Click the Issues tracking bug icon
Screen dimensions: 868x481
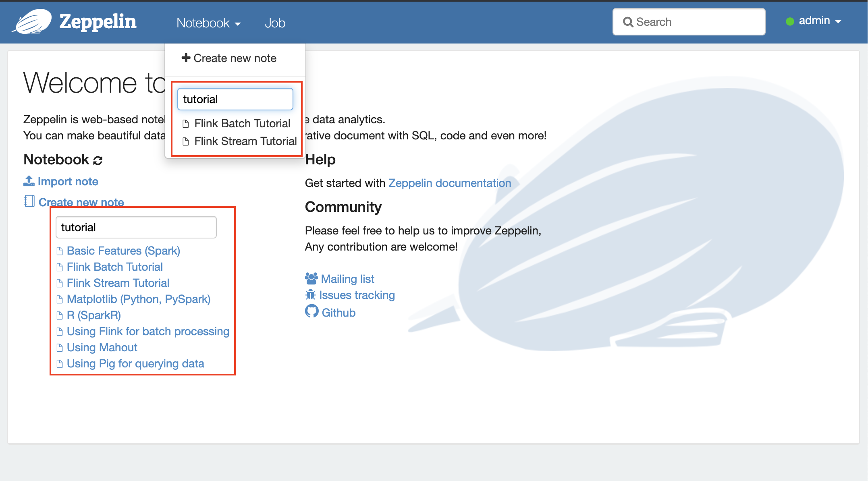click(x=310, y=295)
